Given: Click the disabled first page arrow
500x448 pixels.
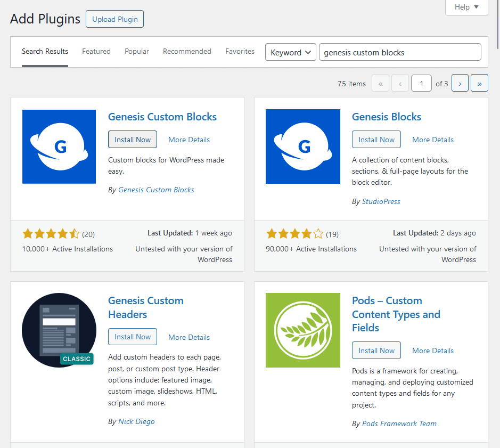Looking at the screenshot, I should coord(380,83).
